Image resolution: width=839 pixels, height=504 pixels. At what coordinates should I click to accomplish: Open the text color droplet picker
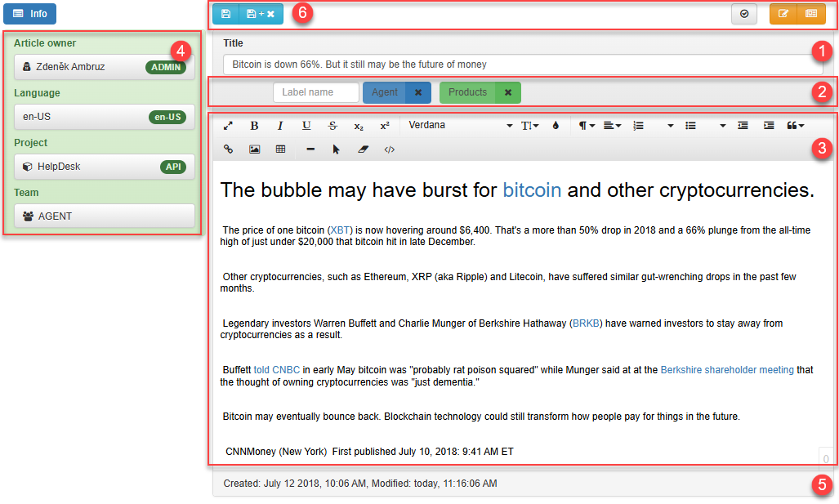pyautogui.click(x=556, y=126)
